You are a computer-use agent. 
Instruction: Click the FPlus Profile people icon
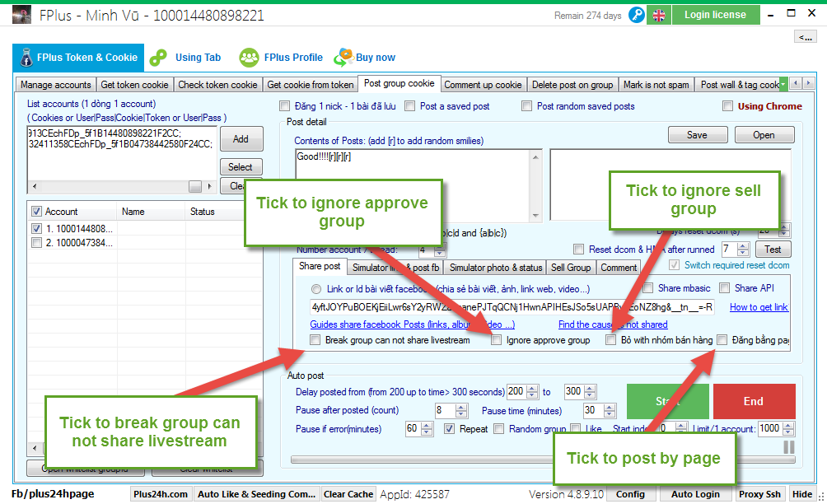[249, 58]
